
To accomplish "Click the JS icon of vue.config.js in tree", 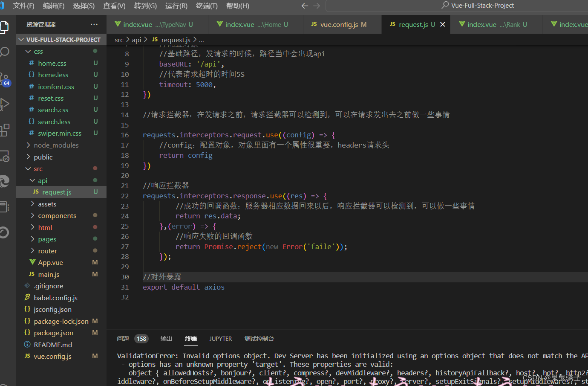I will [x=27, y=356].
